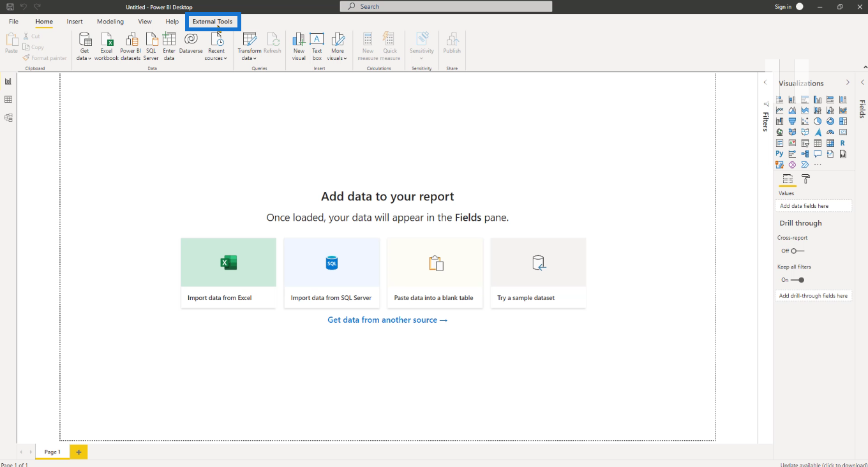Image resolution: width=868 pixels, height=467 pixels.
Task: Select the R script visual
Action: point(843,143)
